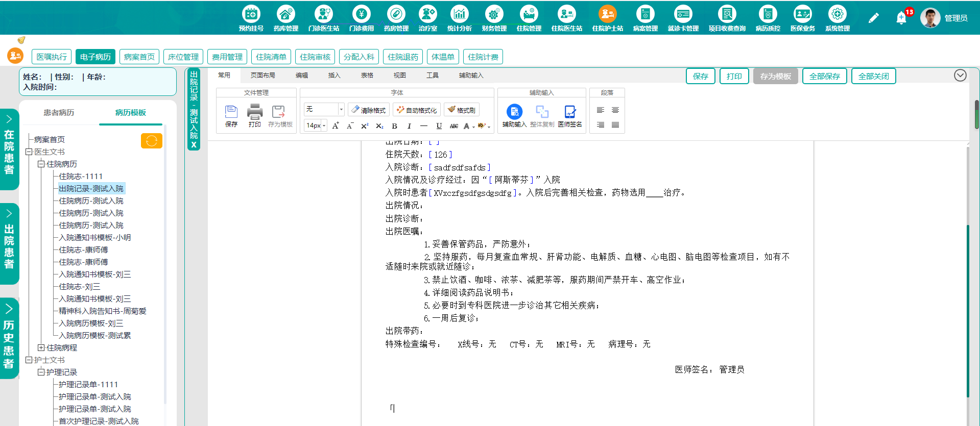Open the 统计分析 module
The width and height of the screenshot is (980, 426).
click(459, 18)
